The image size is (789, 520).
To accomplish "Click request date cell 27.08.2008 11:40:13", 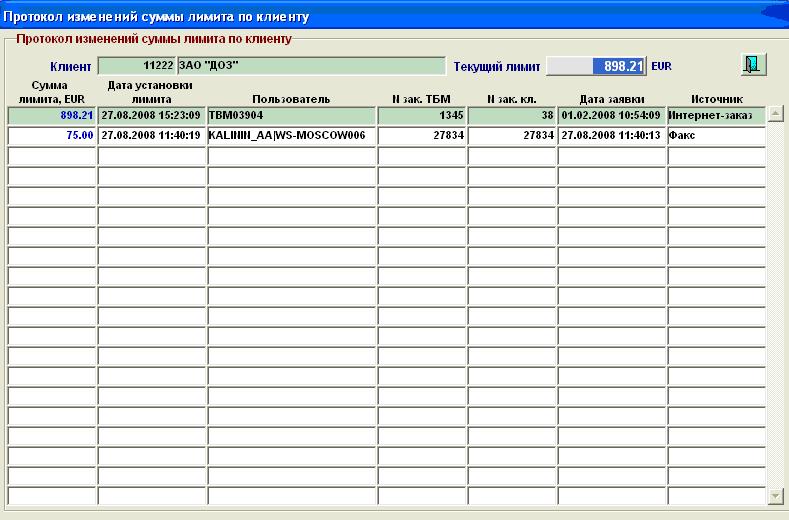I will (611, 135).
